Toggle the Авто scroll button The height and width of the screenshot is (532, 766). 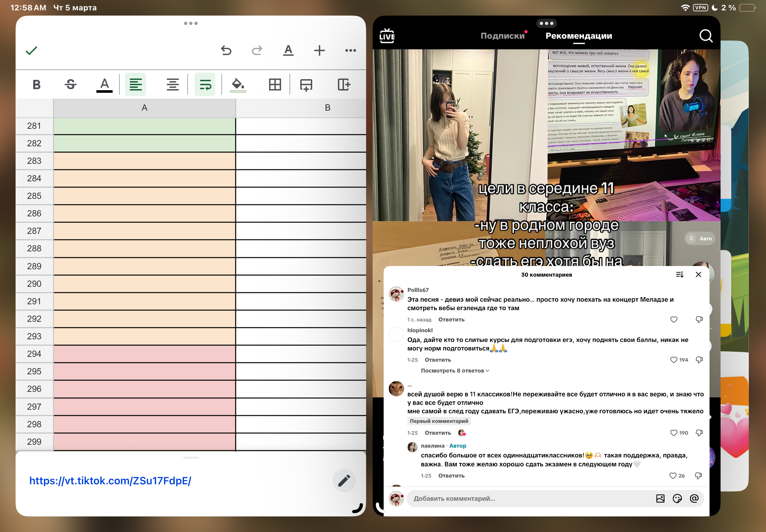coord(700,239)
